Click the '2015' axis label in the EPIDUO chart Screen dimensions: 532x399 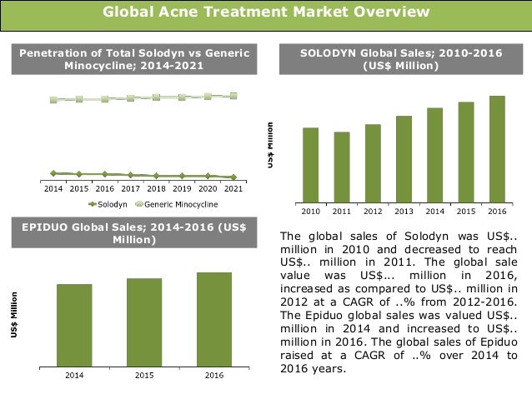click(144, 376)
